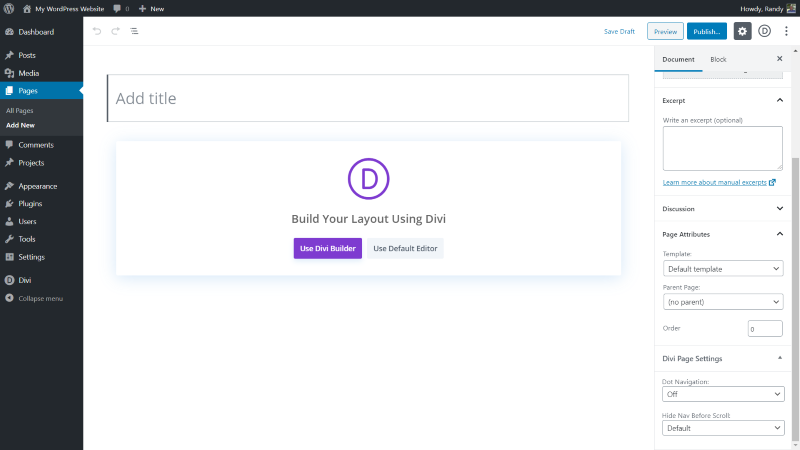
Task: Open Posts in sidebar
Action: point(41,55)
